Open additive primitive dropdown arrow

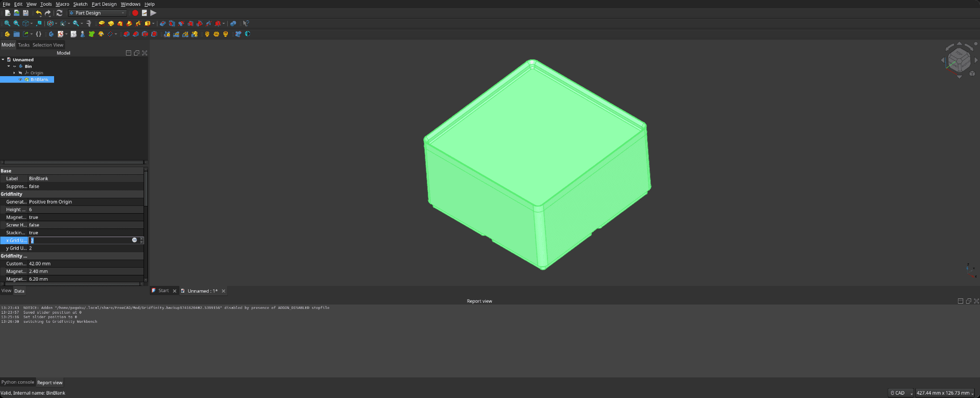[153, 23]
